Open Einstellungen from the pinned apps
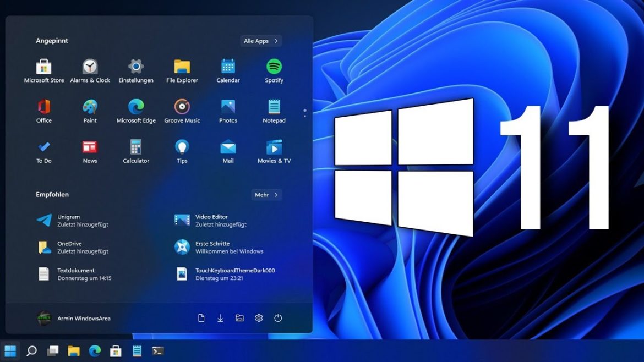The height and width of the screenshot is (362, 644). (135, 70)
